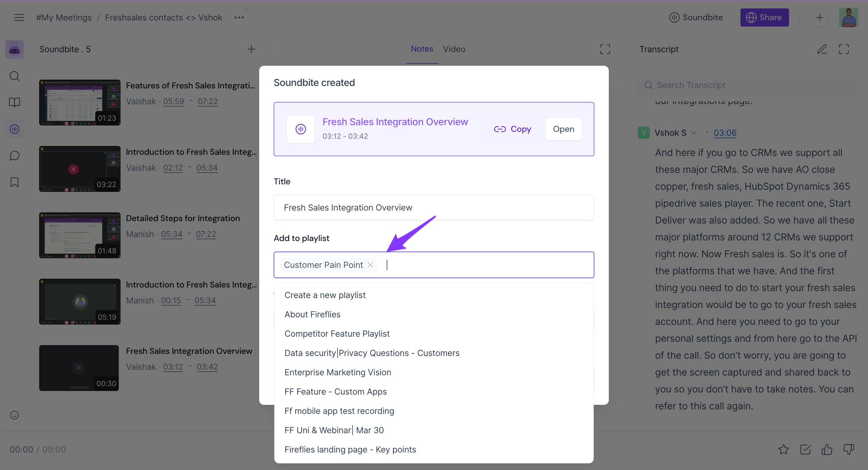868x470 pixels.
Task: Go to #My Meetings breadcrumb
Action: click(64, 17)
